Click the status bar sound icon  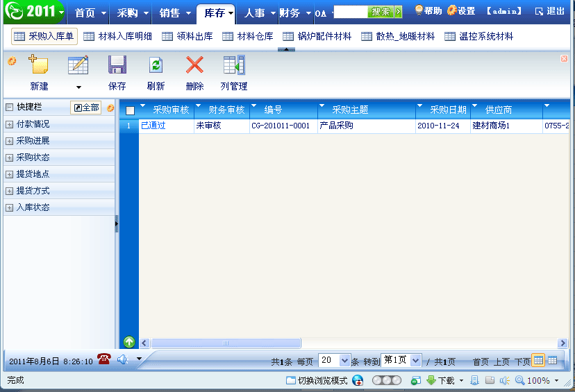point(505,380)
